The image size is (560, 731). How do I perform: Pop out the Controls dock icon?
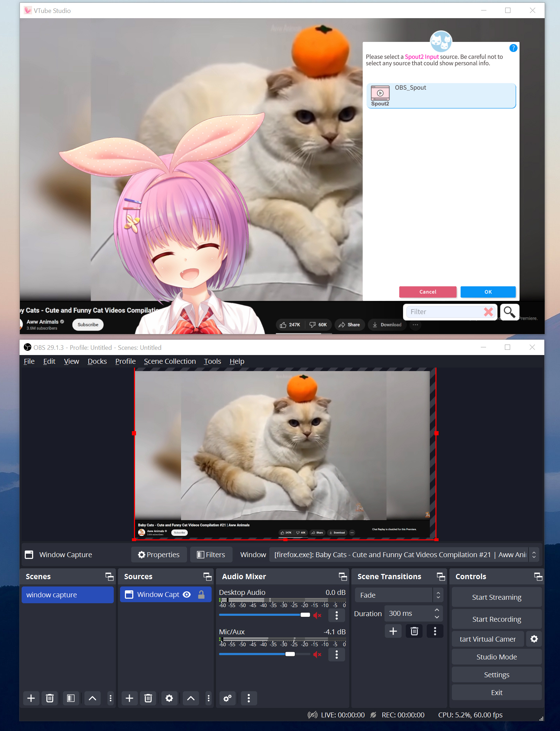[x=538, y=576]
